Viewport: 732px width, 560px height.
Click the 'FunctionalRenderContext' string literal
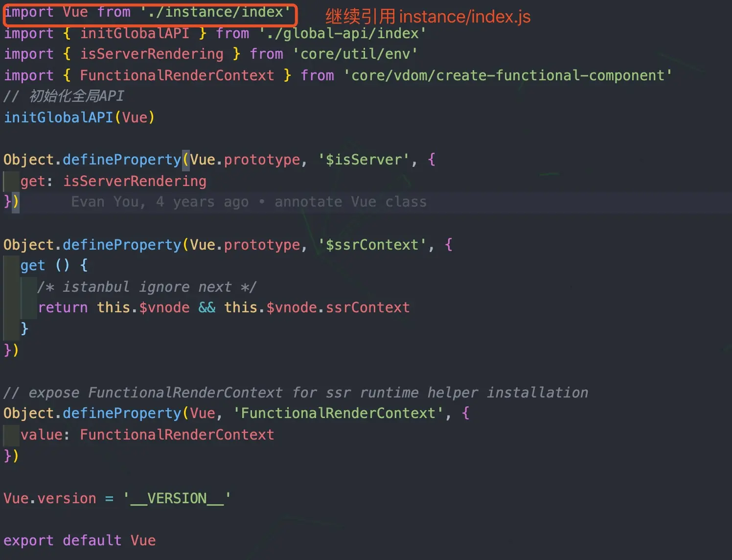tap(339, 413)
